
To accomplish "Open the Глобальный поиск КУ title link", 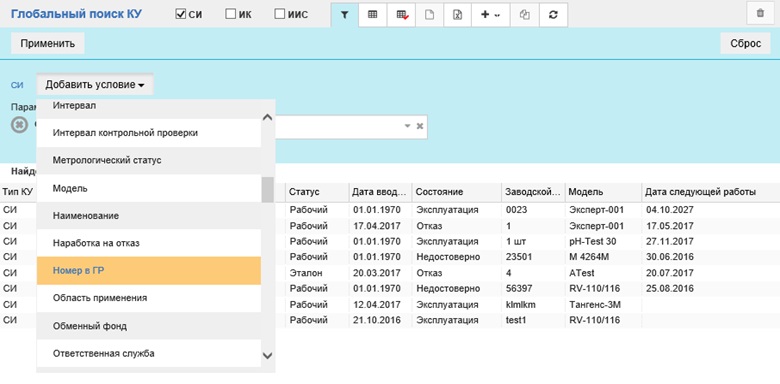I will point(76,14).
